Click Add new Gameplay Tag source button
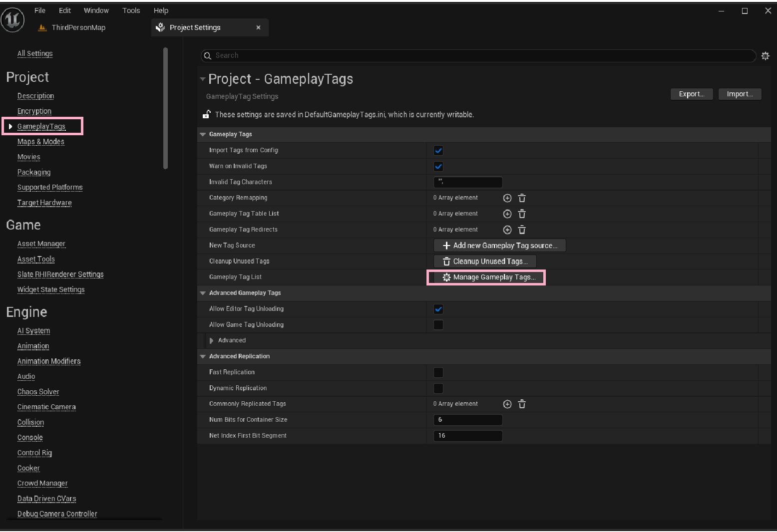777x532 pixels. tap(500, 246)
